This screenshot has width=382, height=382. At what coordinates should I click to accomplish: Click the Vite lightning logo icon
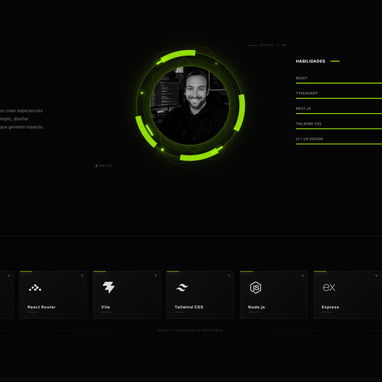pyautogui.click(x=108, y=287)
